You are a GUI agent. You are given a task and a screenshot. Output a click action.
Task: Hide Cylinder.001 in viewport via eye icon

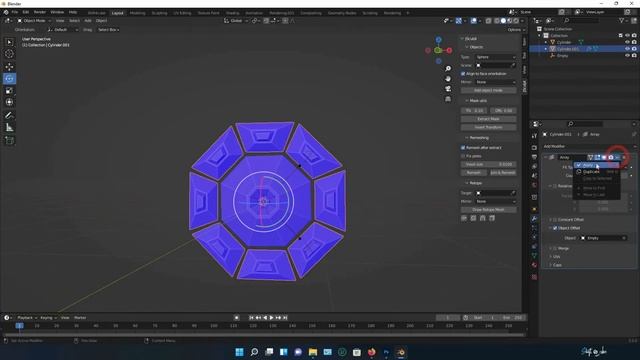click(x=627, y=49)
